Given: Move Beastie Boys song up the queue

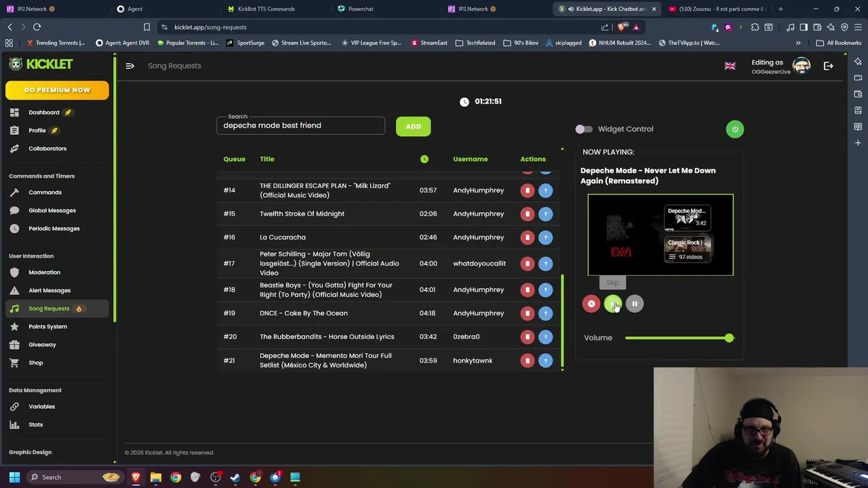Looking at the screenshot, I should click(x=545, y=290).
